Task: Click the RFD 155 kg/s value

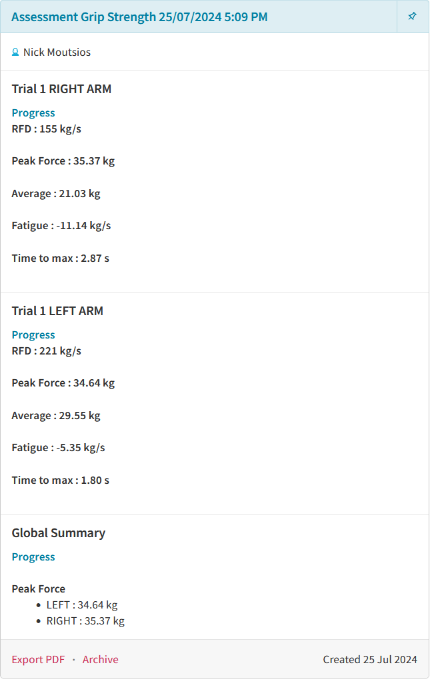Action: coord(46,129)
